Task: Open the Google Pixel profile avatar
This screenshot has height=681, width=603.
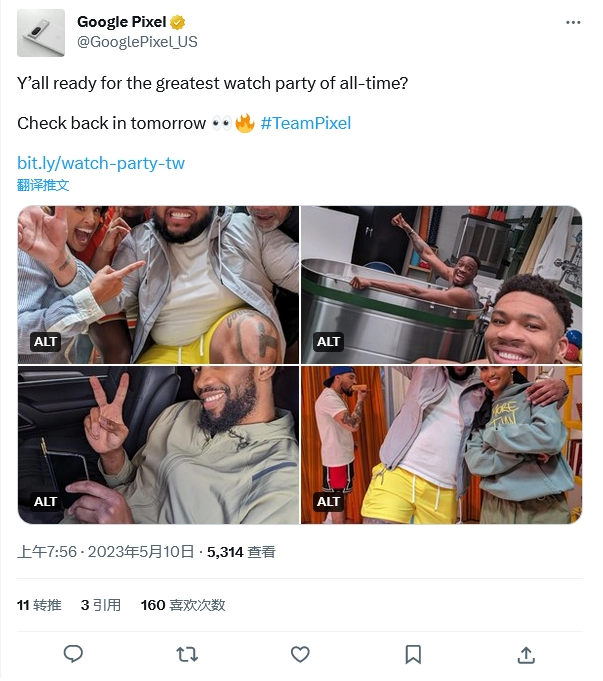Action: coord(41,33)
